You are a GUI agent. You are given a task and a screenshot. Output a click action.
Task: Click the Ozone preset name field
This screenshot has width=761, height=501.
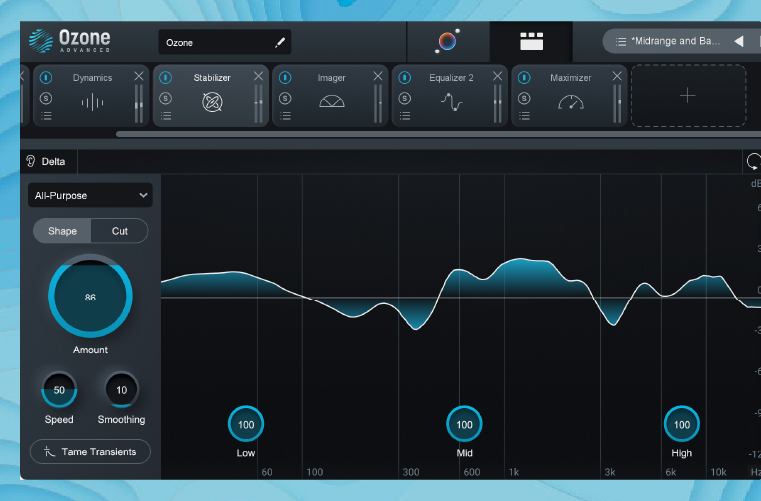coord(225,42)
